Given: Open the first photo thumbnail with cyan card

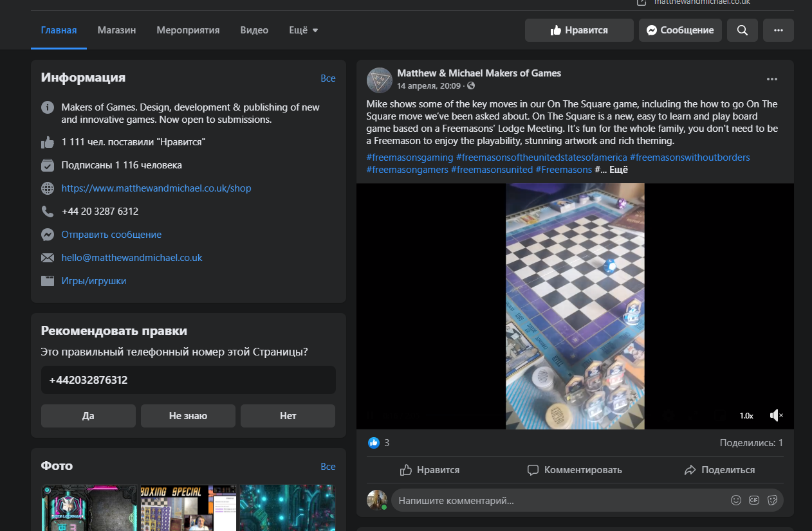Looking at the screenshot, I should pyautogui.click(x=89, y=508).
